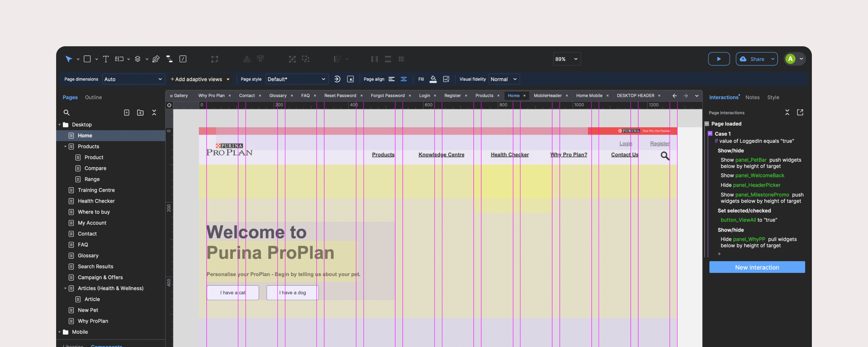This screenshot has height=347, width=868.
Task: Collapse the Products page tree
Action: tap(65, 147)
